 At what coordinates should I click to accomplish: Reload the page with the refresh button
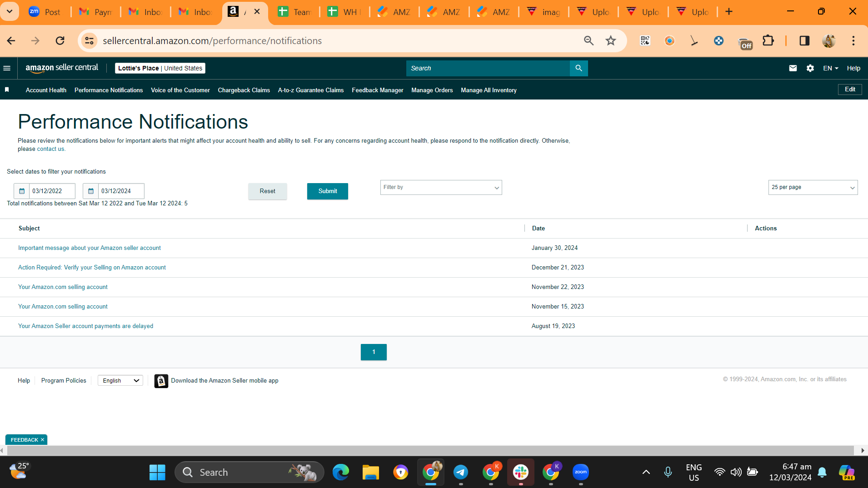[x=60, y=41]
